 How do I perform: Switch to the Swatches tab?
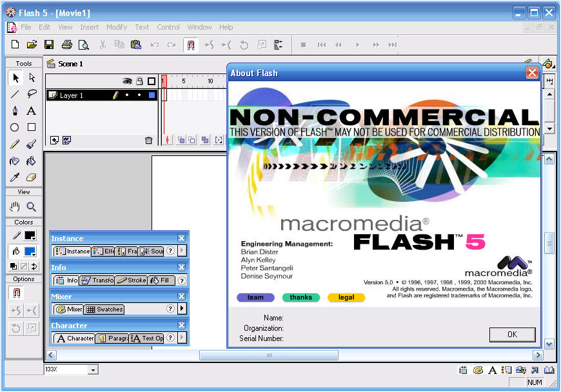point(104,309)
